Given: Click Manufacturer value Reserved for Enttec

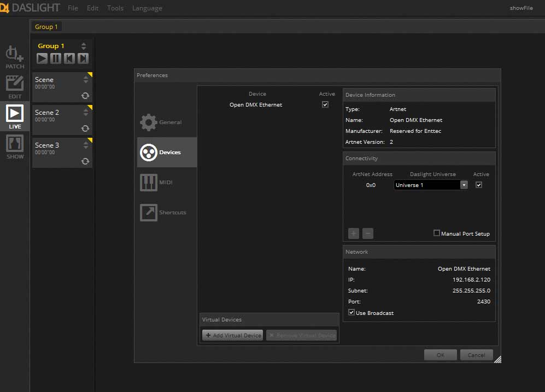Looking at the screenshot, I should click(x=415, y=131).
